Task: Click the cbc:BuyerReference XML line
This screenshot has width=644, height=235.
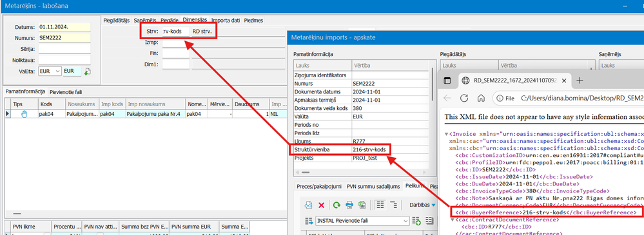Action: tap(545, 212)
